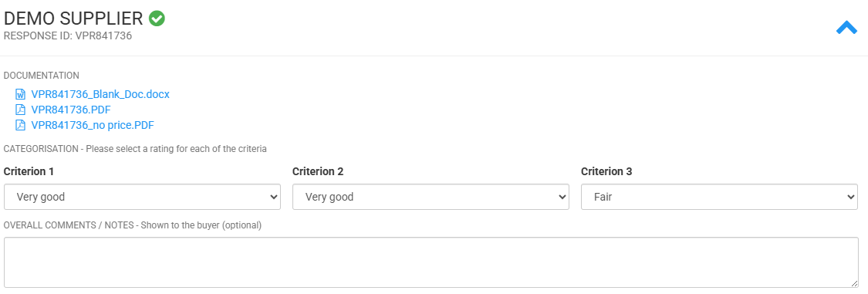Open the VPR841736_Blank_Doc.docx link

click(x=100, y=94)
